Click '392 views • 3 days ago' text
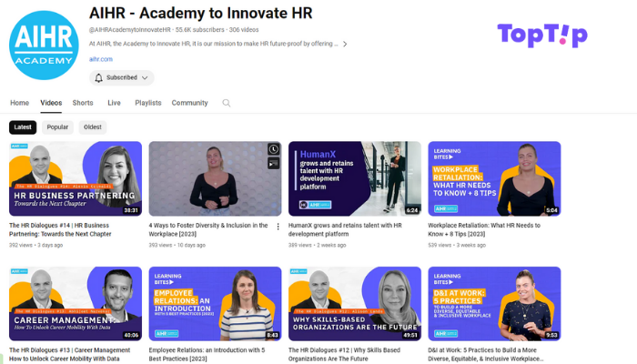Screen dimensions: 637x364 coord(35,245)
